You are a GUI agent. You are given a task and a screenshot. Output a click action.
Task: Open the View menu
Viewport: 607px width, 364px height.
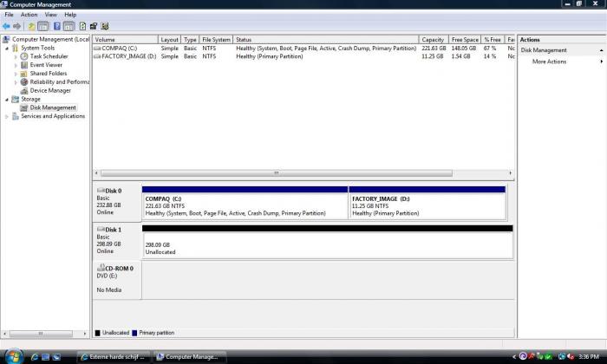(50, 15)
